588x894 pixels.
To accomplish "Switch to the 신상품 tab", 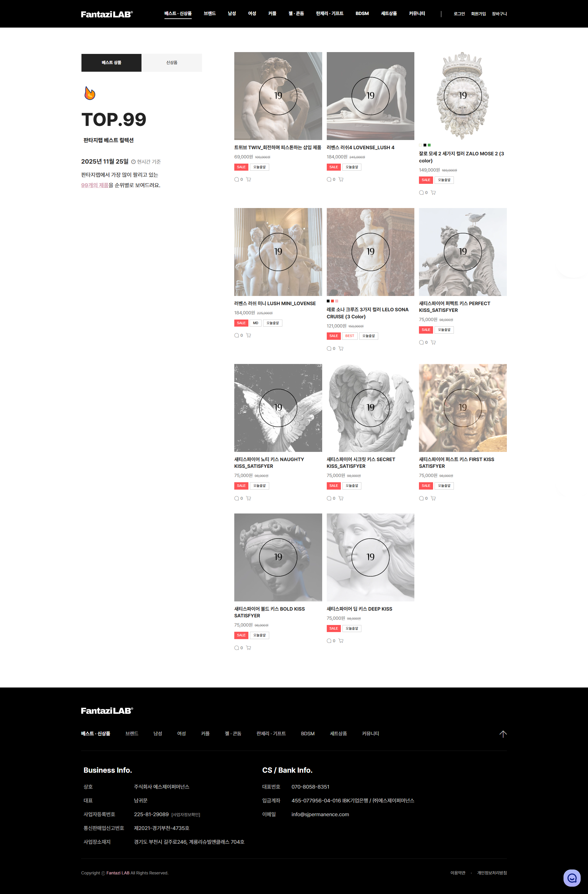I will 171,63.
